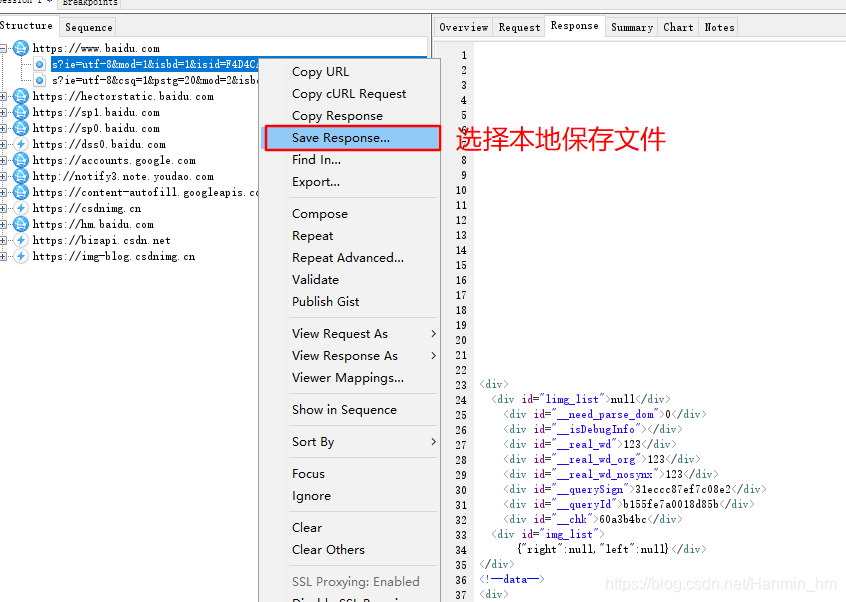Image resolution: width=846 pixels, height=602 pixels.
Task: Click the globe icon of sp0.baidu.com
Action: [21, 128]
